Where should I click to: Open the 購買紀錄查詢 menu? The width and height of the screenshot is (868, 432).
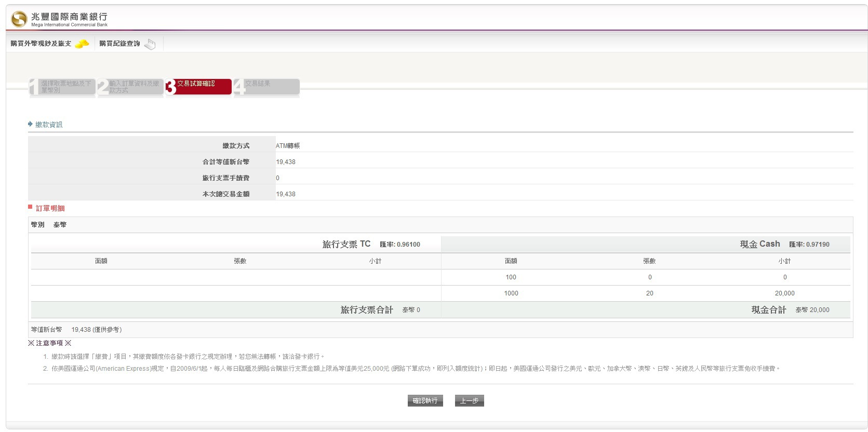click(119, 44)
